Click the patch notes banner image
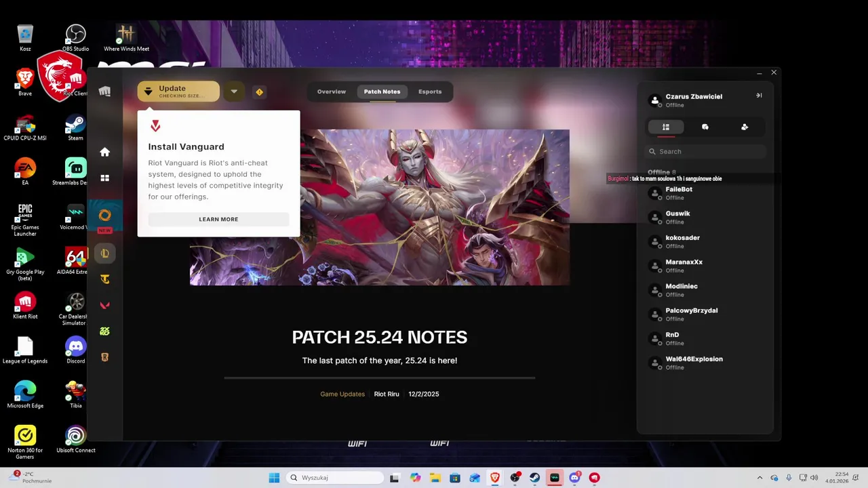868x488 pixels. coord(380,207)
